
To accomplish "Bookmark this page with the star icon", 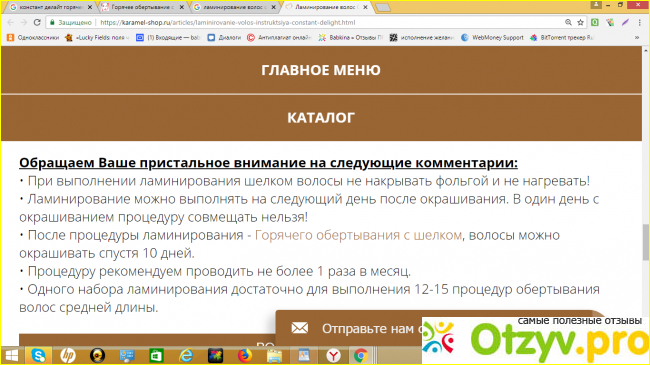I will pyautogui.click(x=580, y=22).
